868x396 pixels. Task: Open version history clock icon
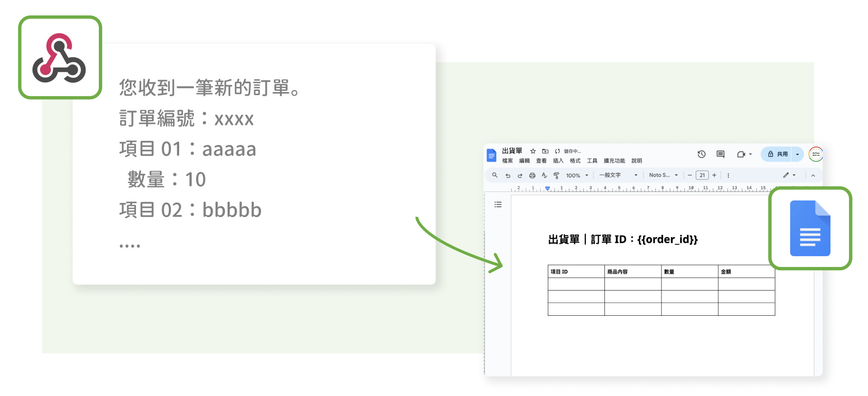point(701,154)
